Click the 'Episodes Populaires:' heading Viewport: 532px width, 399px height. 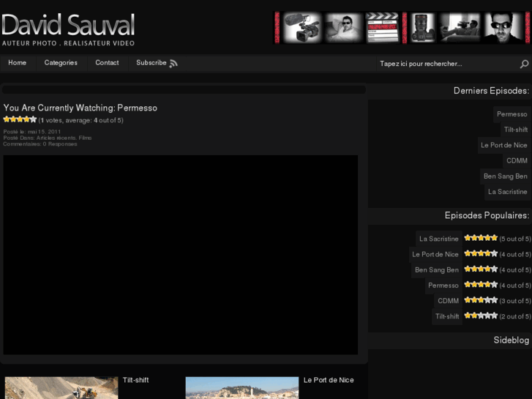coord(487,216)
